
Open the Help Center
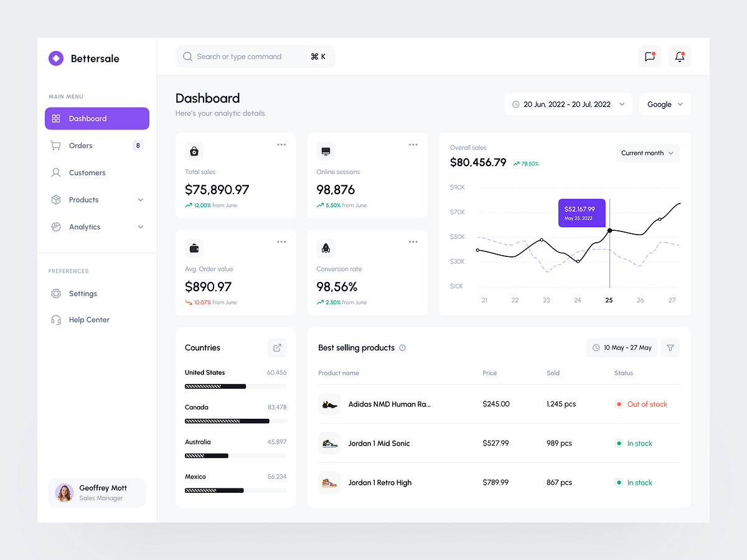click(88, 319)
